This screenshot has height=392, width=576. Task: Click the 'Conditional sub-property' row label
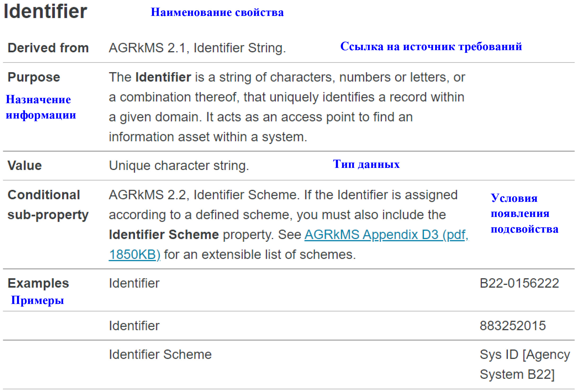click(x=48, y=205)
